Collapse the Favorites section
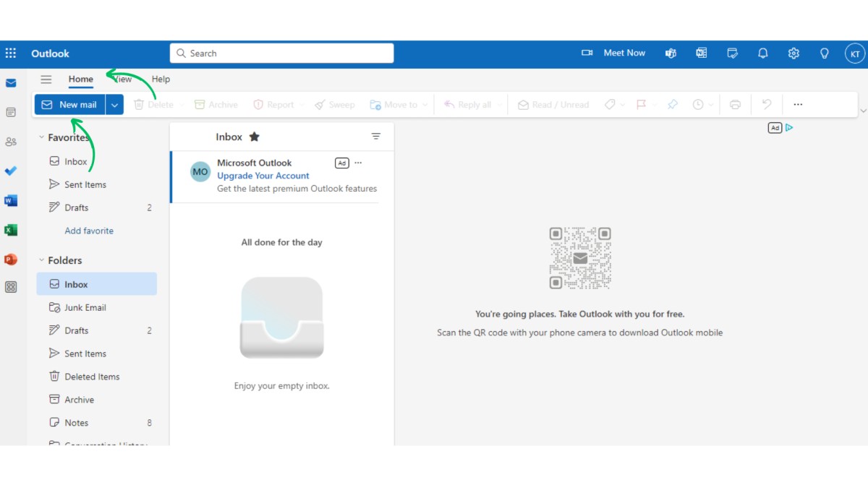 (x=41, y=137)
